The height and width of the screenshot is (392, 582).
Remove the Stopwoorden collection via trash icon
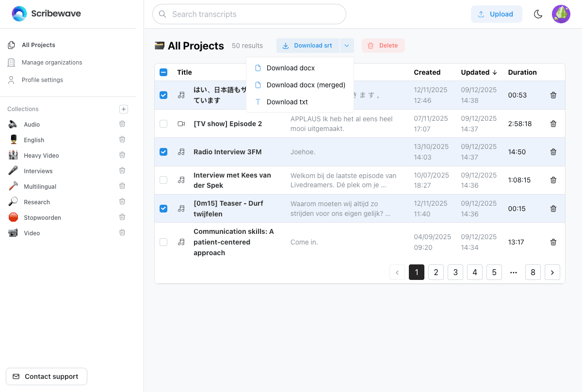(122, 217)
